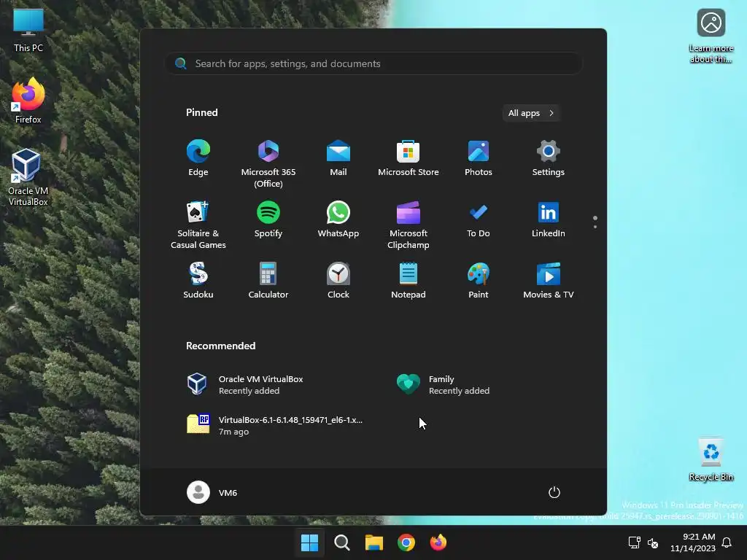The image size is (747, 560).
Task: Launch Paint
Action: point(479,281)
